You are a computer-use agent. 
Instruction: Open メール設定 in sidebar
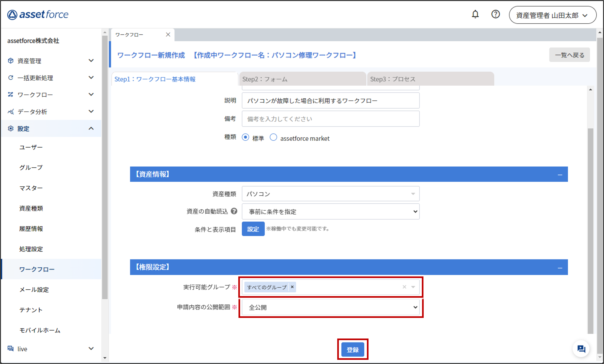pos(34,289)
